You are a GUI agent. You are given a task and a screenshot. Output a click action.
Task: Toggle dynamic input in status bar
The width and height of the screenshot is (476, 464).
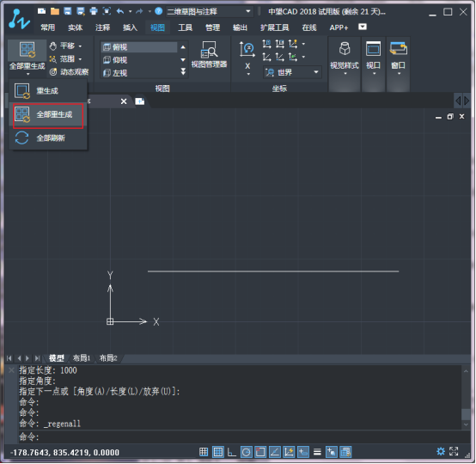[302, 452]
